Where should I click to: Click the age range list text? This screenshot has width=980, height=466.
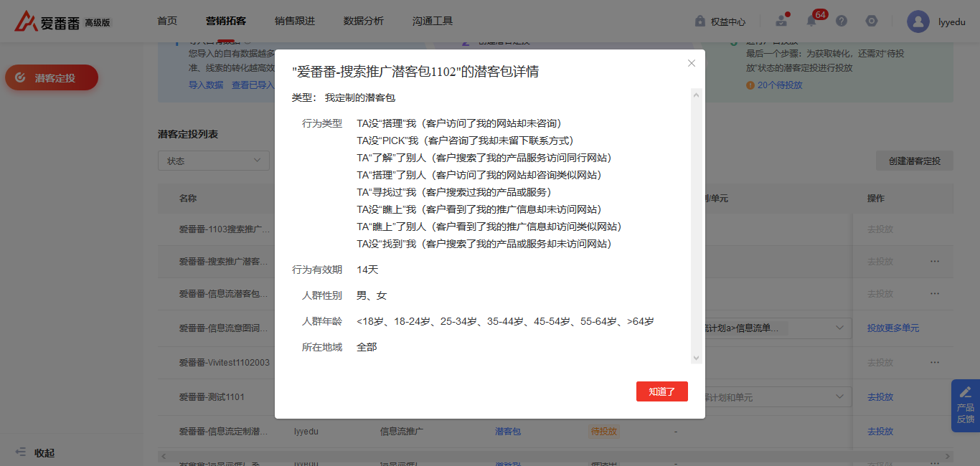click(x=505, y=321)
